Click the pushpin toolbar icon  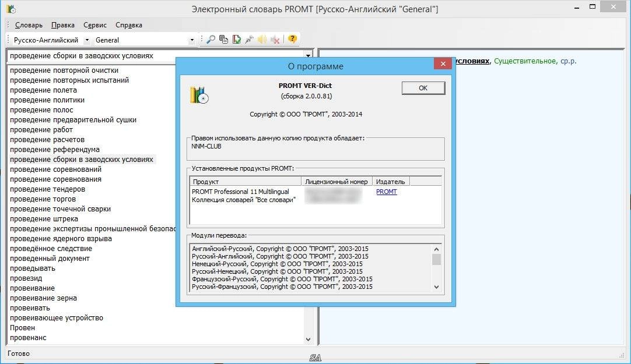[250, 40]
